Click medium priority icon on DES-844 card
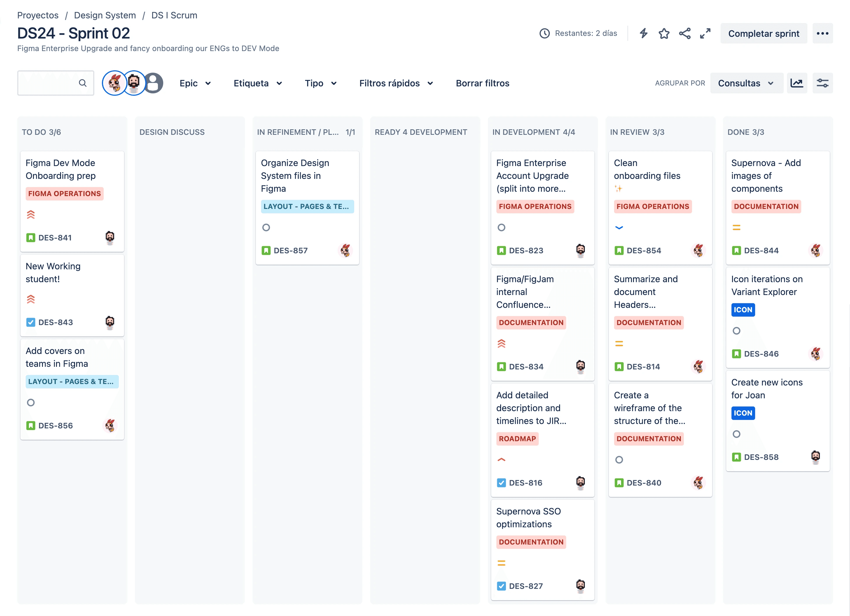The width and height of the screenshot is (850, 616). (x=736, y=227)
